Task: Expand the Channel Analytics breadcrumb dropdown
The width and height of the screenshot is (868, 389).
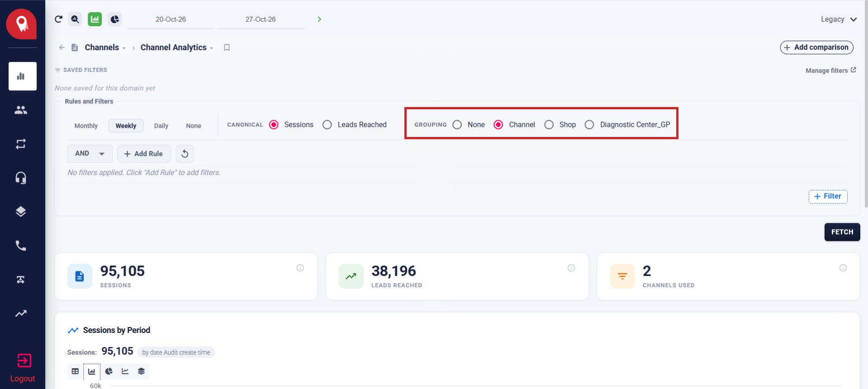Action: click(211, 48)
